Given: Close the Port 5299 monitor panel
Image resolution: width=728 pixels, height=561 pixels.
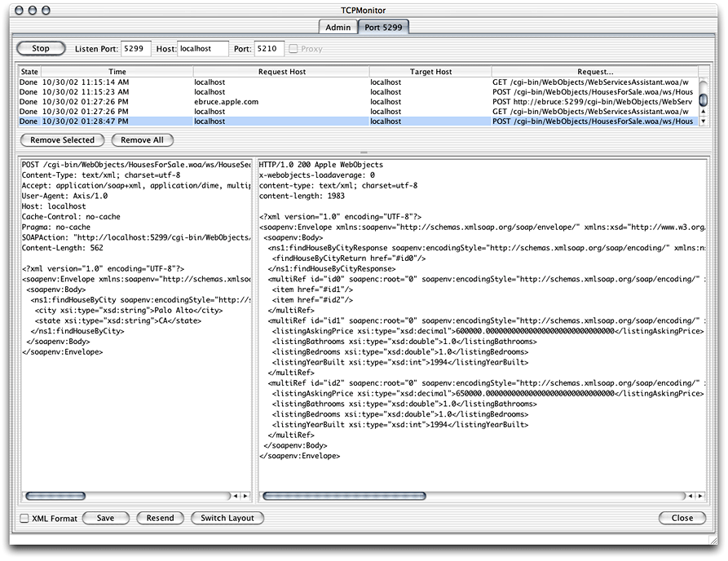Looking at the screenshot, I should coord(682,518).
